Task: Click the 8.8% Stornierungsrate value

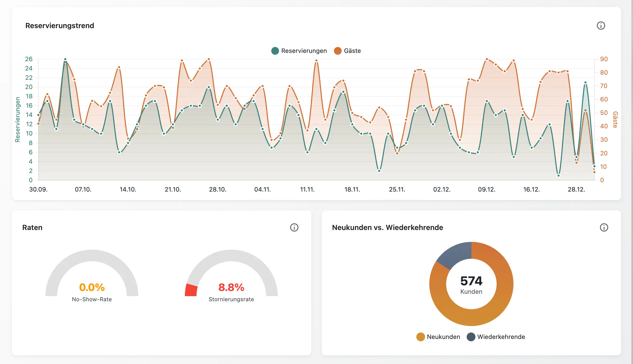Action: point(231,287)
